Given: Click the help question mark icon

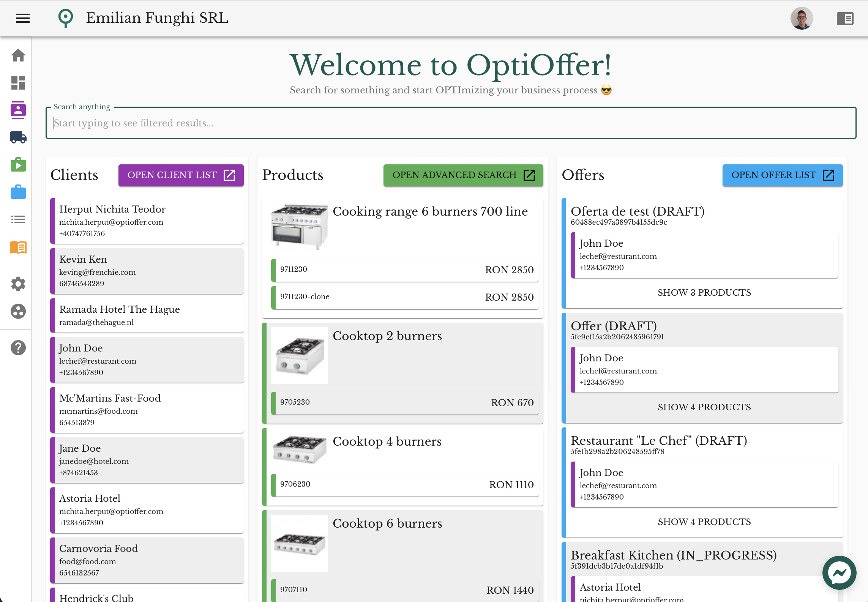Looking at the screenshot, I should pyautogui.click(x=18, y=348).
